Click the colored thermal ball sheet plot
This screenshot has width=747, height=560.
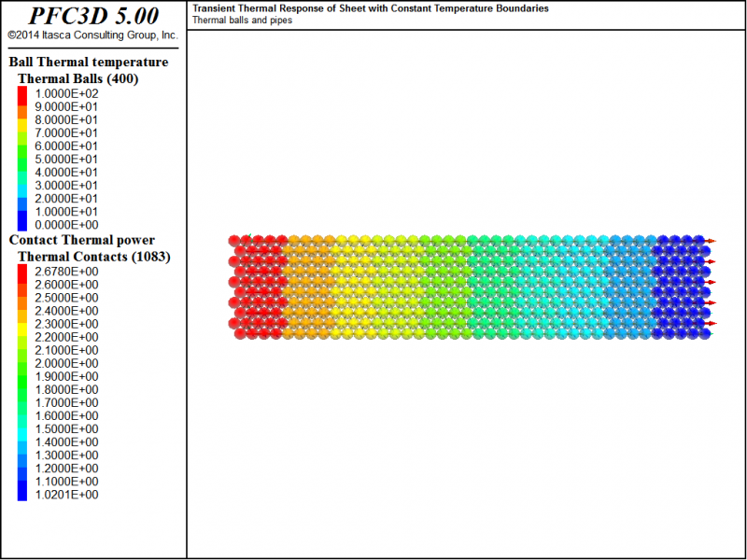[x=472, y=287]
